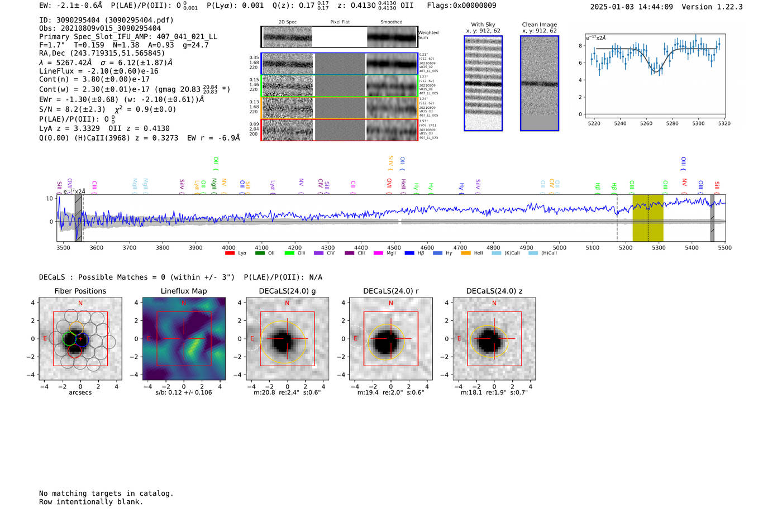Viewport: 782px width, 532px height.
Task: Click the yellow highlighted band in the spectrum
Action: 648,218
